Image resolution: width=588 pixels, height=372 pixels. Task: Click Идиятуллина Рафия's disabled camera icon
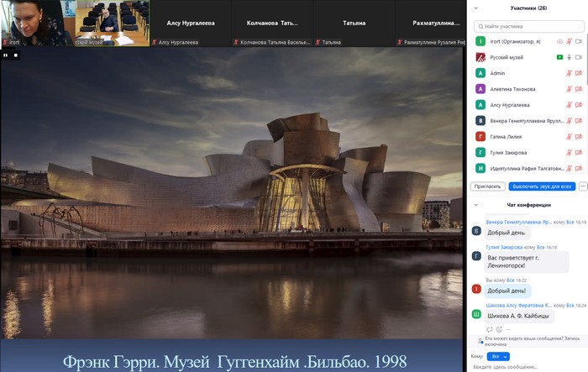(579, 169)
